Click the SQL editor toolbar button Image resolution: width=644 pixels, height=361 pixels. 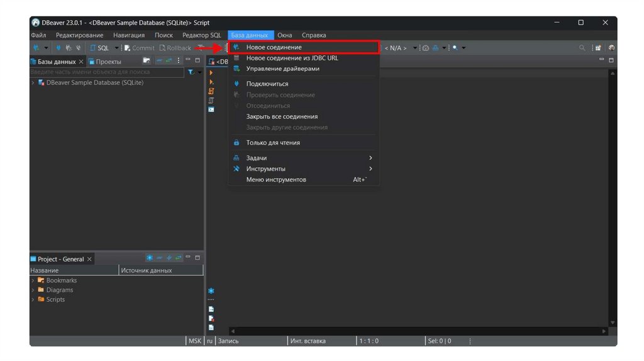point(99,48)
